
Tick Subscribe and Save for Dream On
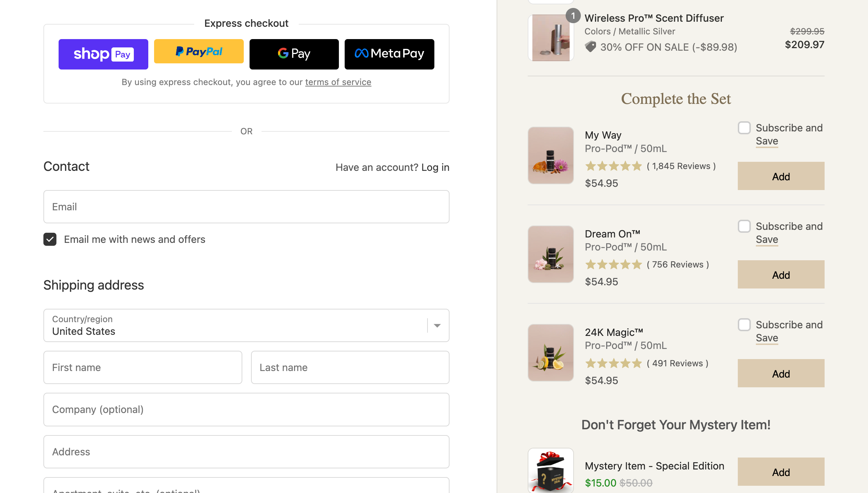coord(744,226)
